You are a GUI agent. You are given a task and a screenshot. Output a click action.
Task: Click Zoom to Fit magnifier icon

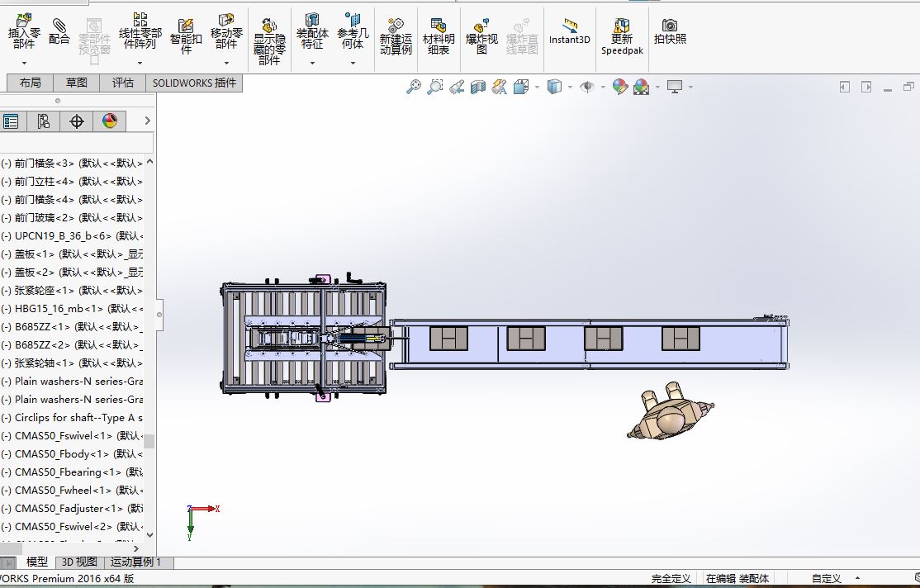[x=414, y=87]
